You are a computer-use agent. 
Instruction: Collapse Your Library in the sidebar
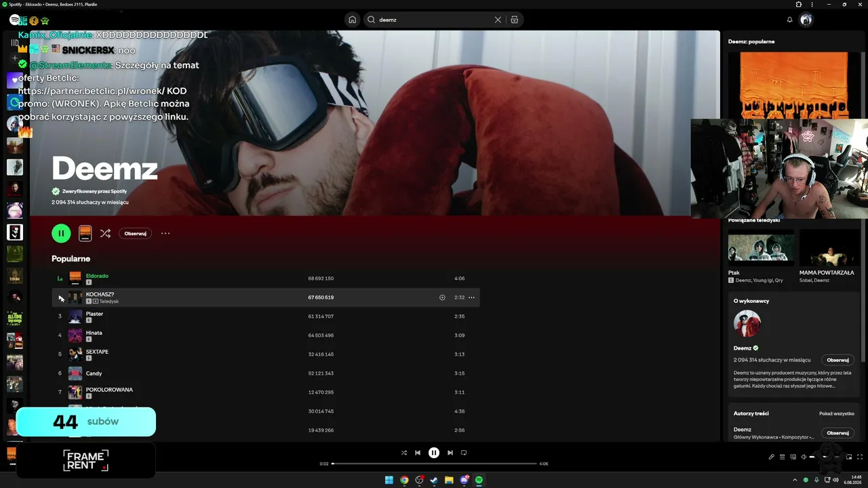[15, 42]
